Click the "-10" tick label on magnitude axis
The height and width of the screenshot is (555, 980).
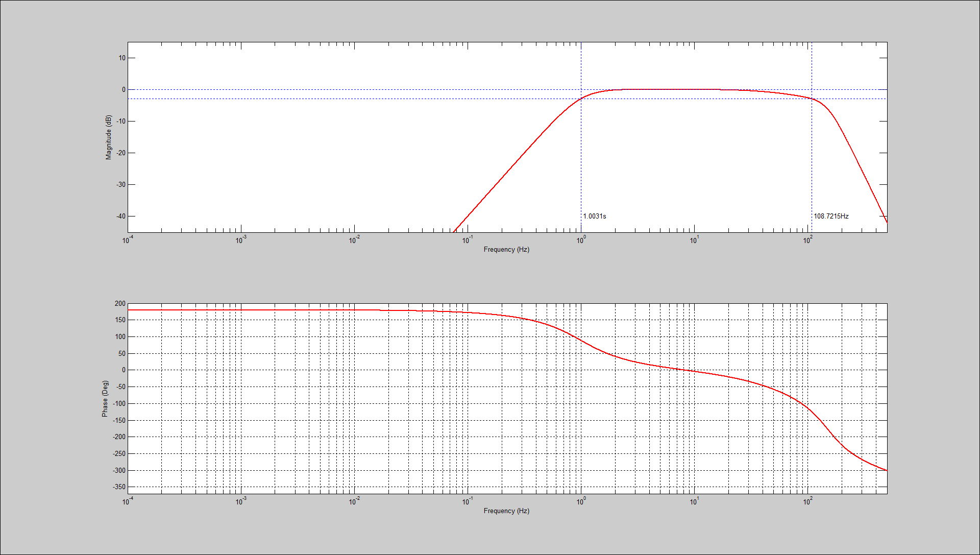coord(121,122)
